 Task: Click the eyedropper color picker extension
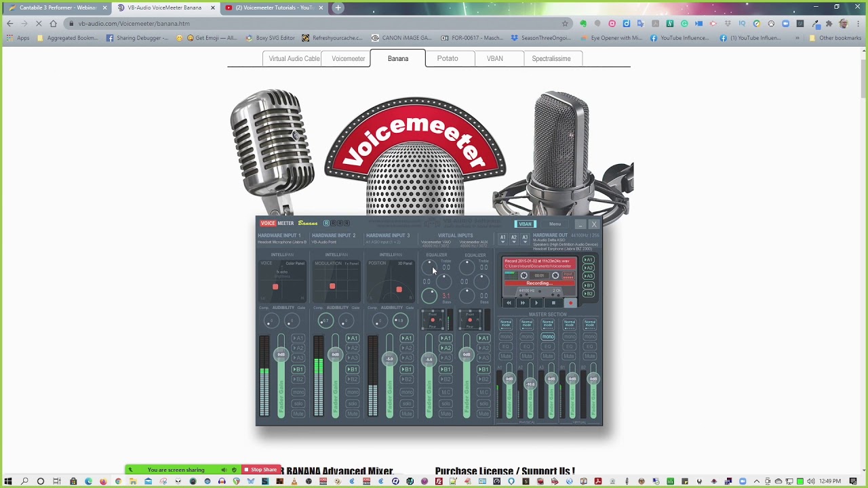coord(816,23)
